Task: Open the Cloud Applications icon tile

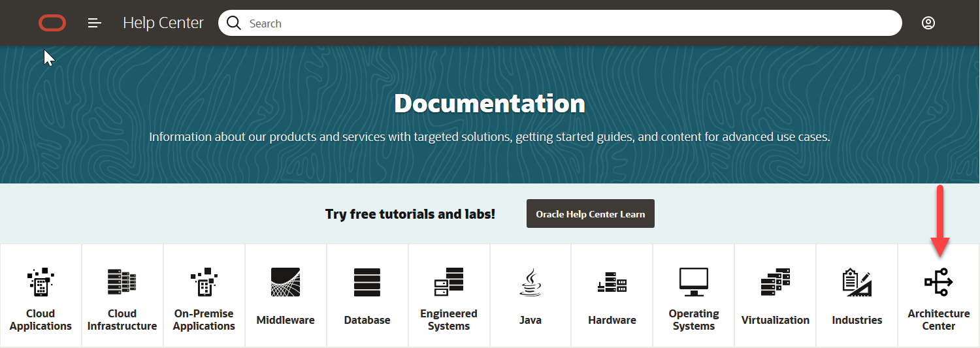Action: coord(41,283)
